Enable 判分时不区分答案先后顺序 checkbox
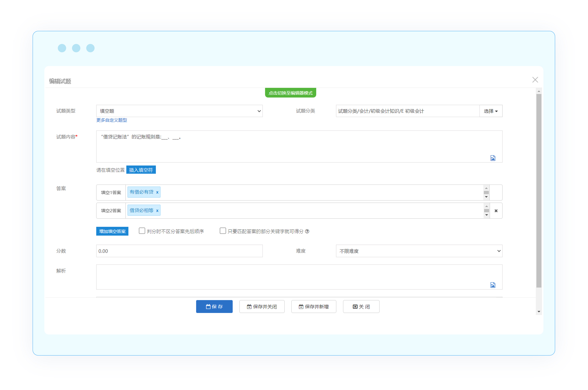The image size is (588, 390). (x=142, y=231)
